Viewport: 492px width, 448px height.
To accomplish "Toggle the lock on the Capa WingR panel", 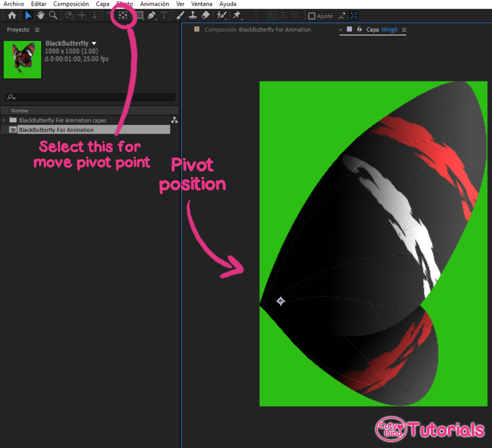I will pos(359,29).
